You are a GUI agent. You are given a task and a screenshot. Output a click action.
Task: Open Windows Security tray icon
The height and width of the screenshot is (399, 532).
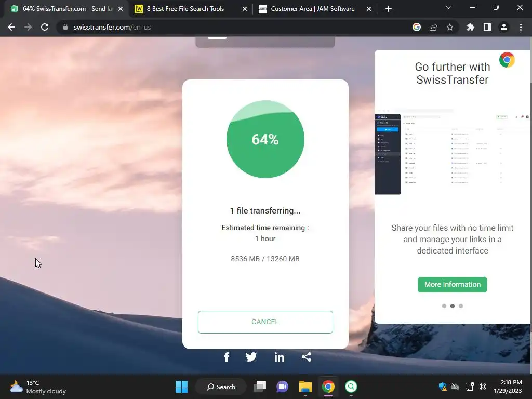click(x=443, y=387)
